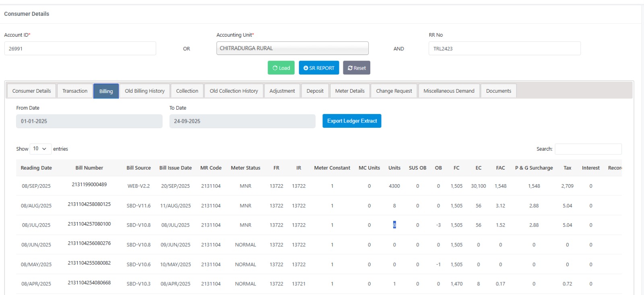
Task: Click the Account ID input field
Action: [80, 49]
